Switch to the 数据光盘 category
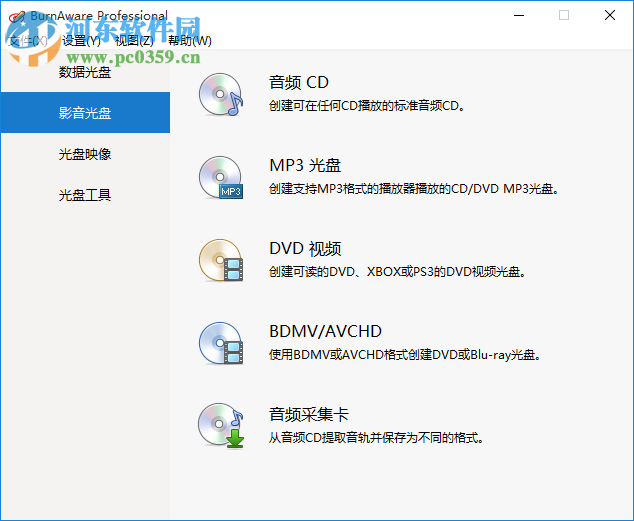Viewport: 634px width, 521px height. pyautogui.click(x=85, y=72)
